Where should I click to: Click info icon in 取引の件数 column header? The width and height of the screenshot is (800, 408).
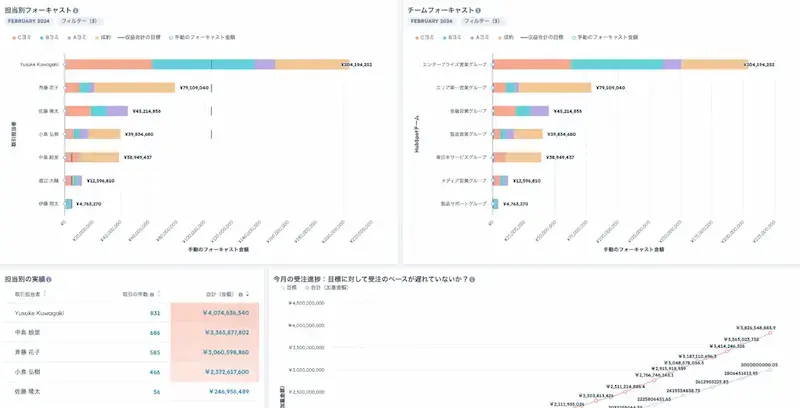point(152,294)
